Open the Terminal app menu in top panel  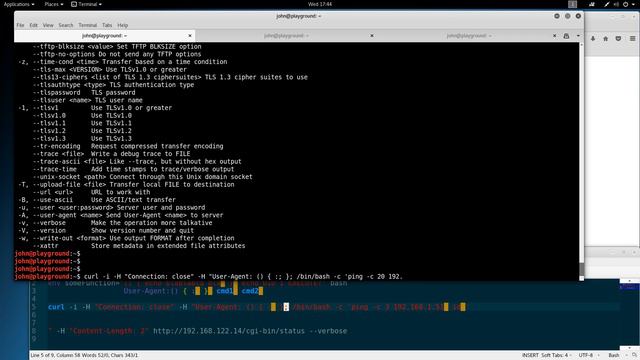coord(87,4)
